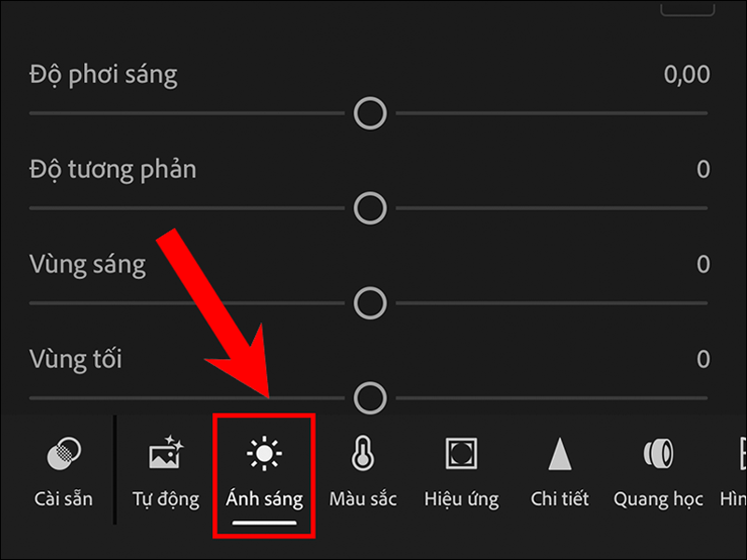Tap the Độ tương phản label
The width and height of the screenshot is (747, 560).
pos(113,170)
